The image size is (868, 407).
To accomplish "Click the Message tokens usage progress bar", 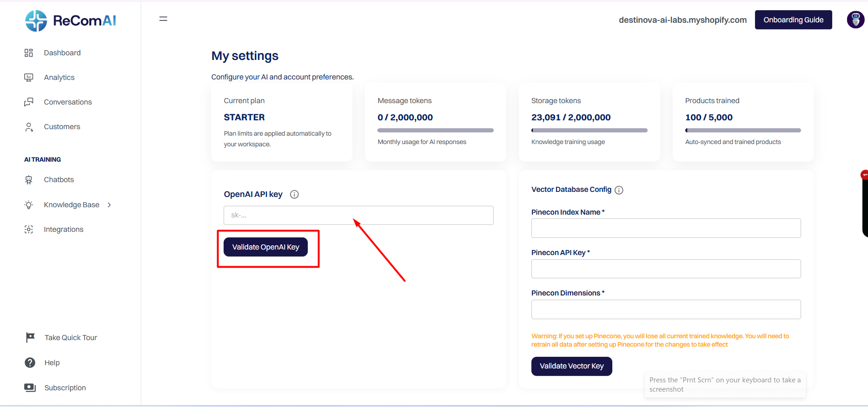I will [436, 131].
